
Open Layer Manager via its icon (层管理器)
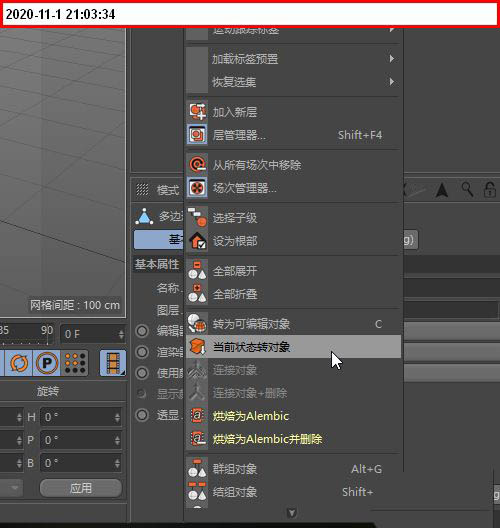pyautogui.click(x=197, y=135)
